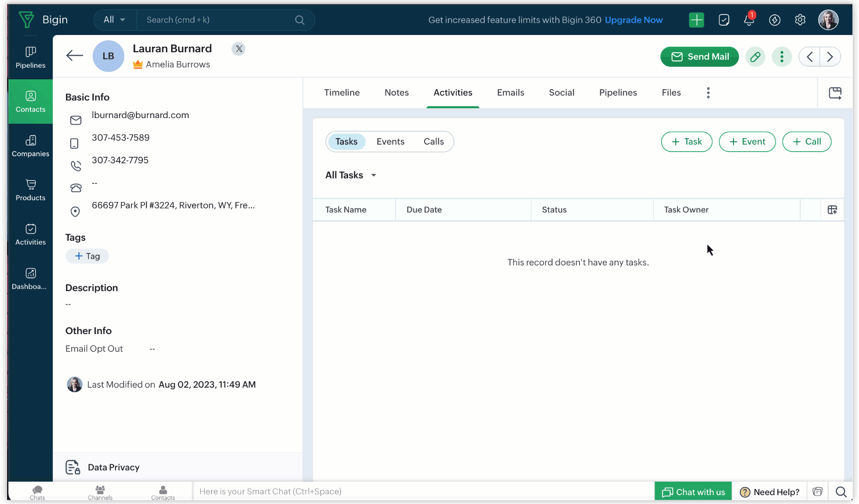The height and width of the screenshot is (504, 859).
Task: Open the top bar tasks checkmark icon
Action: pos(724,20)
